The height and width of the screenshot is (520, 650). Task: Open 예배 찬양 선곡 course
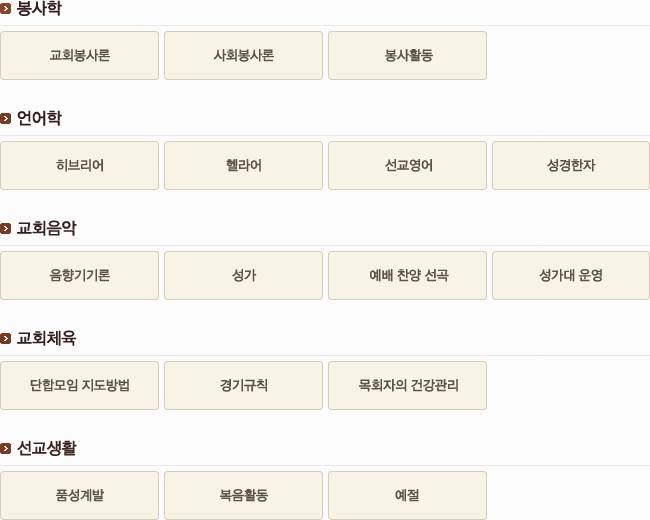click(407, 275)
